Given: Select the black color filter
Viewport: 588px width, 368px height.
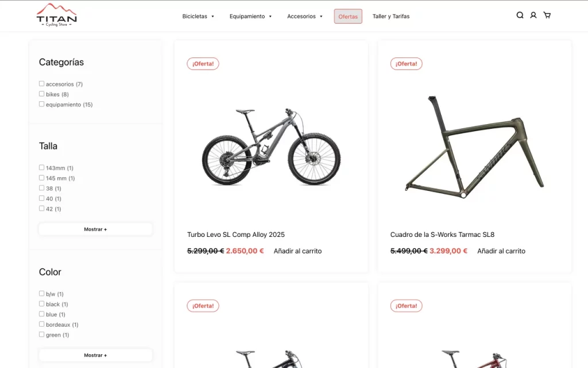Looking at the screenshot, I should tap(41, 304).
